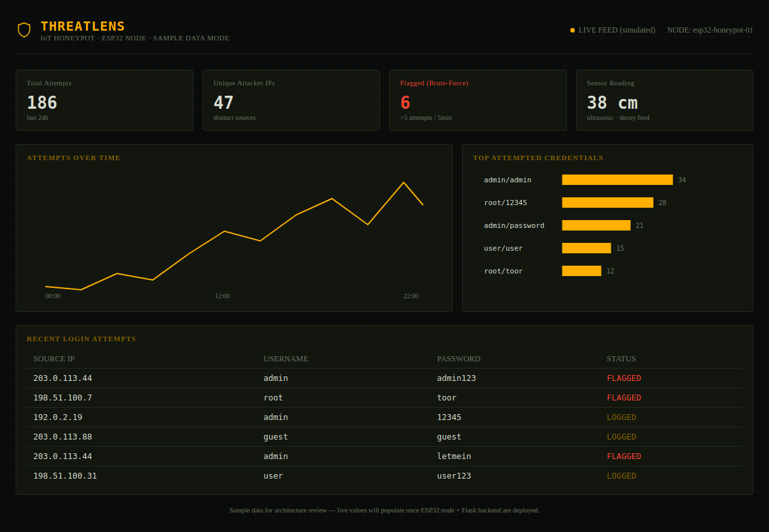Click username guest in table
Image resolution: width=769 pixels, height=532 pixels.
(x=276, y=437)
